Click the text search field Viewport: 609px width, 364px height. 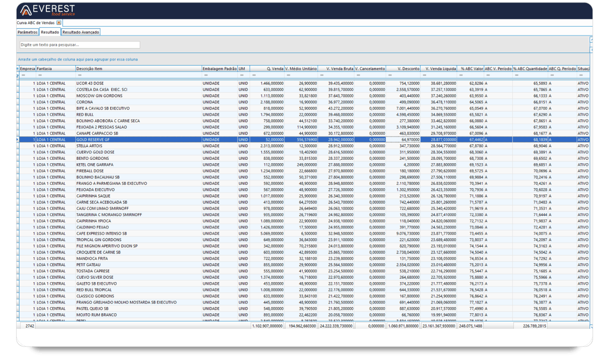(80, 45)
